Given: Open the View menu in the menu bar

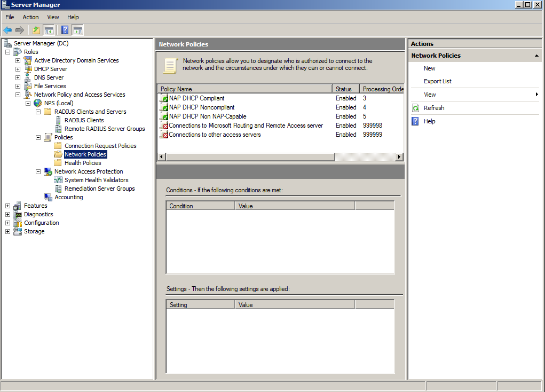Looking at the screenshot, I should click(x=53, y=17).
